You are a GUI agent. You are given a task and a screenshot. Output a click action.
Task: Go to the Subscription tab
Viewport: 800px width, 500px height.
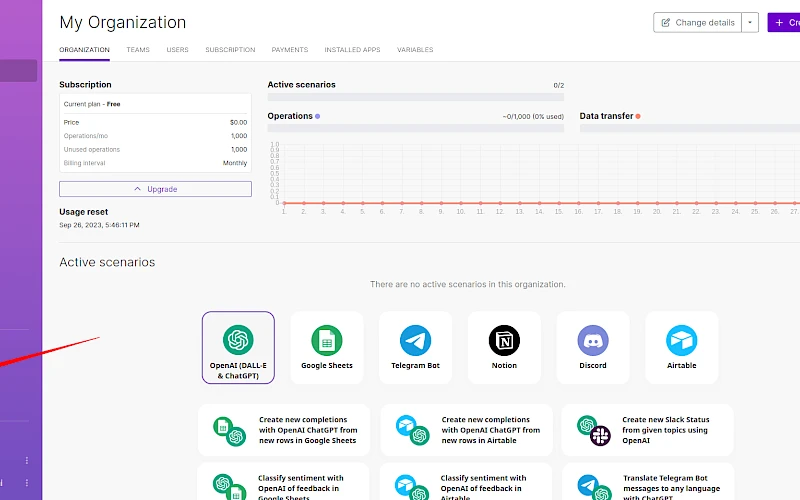[x=230, y=49]
